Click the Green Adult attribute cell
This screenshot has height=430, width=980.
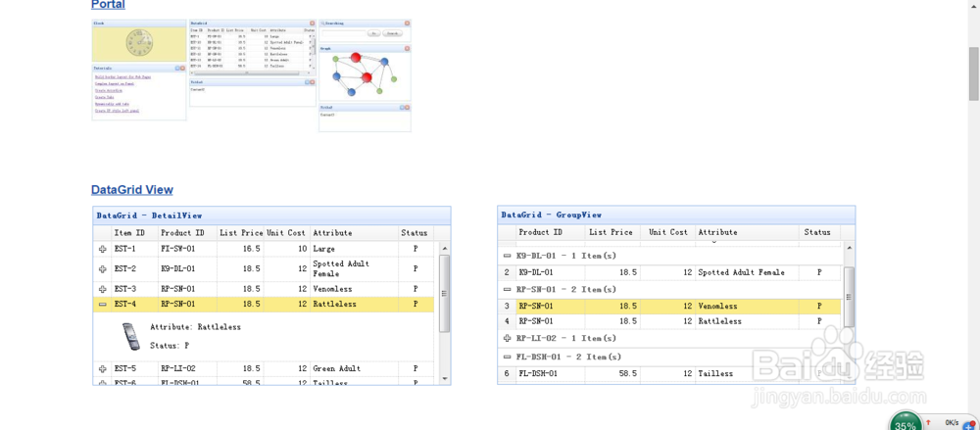point(355,368)
